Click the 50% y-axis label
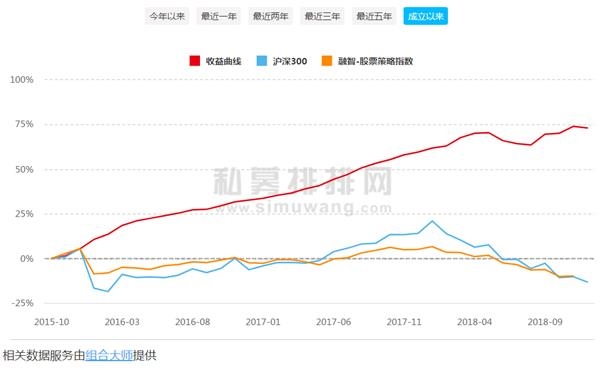600x370 pixels. coord(24,169)
